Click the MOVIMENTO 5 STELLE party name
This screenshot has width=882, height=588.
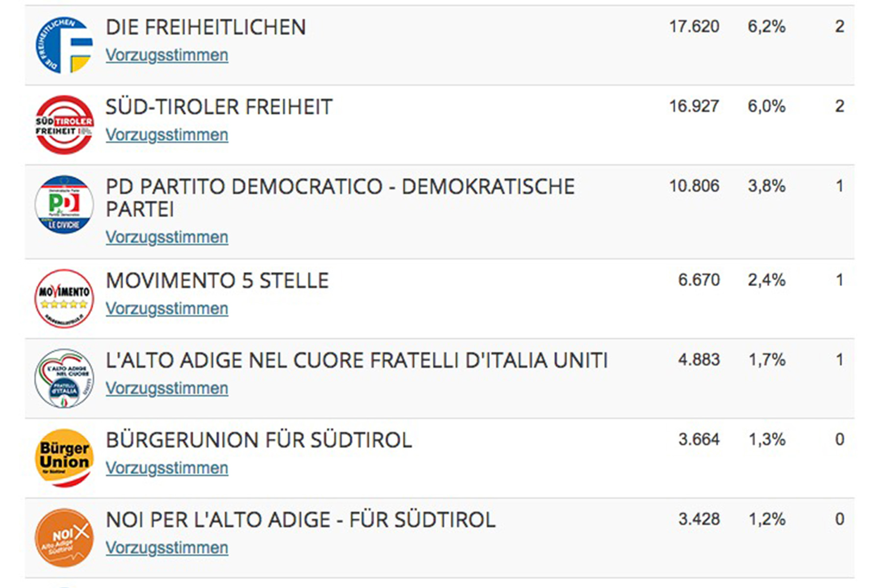(217, 281)
